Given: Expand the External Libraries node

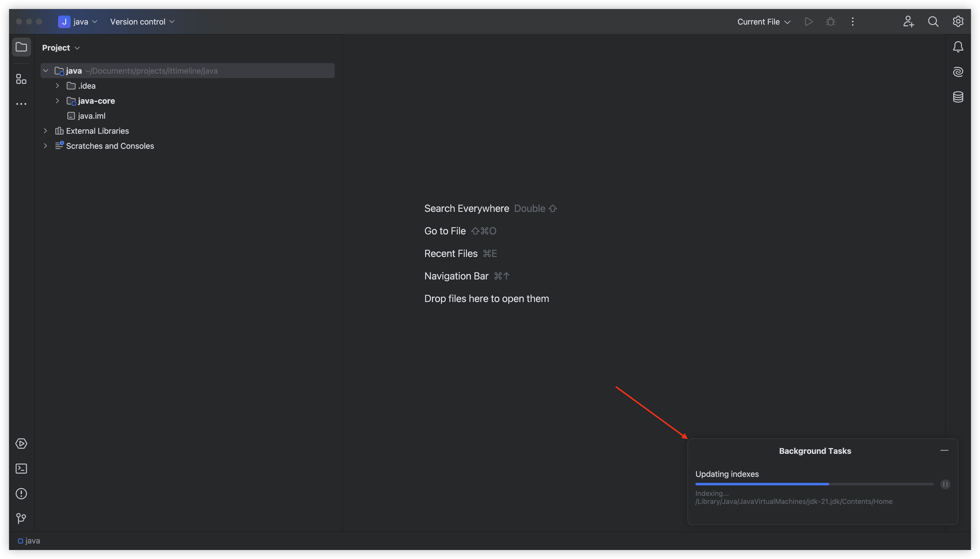Looking at the screenshot, I should click(45, 131).
